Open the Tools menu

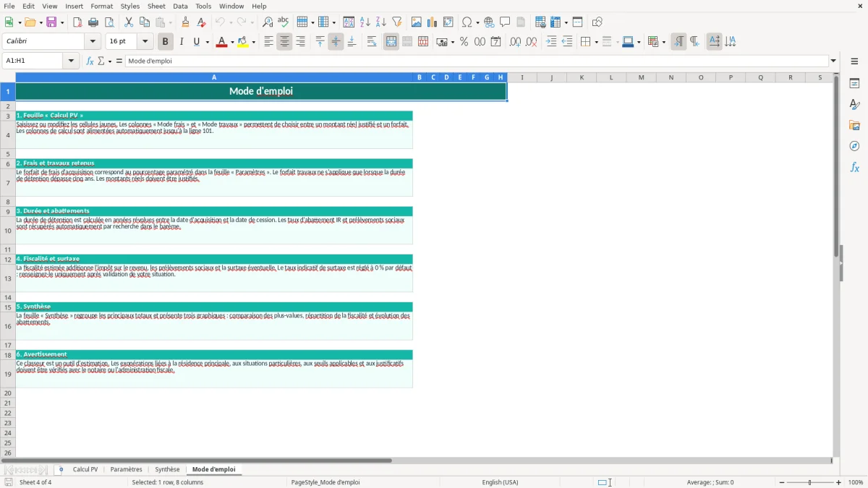click(203, 6)
